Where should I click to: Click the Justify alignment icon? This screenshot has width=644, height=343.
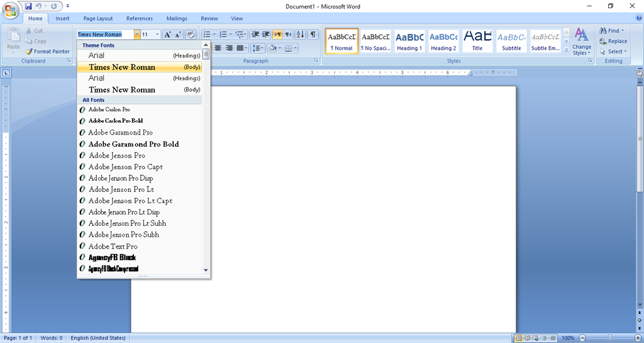[x=240, y=48]
